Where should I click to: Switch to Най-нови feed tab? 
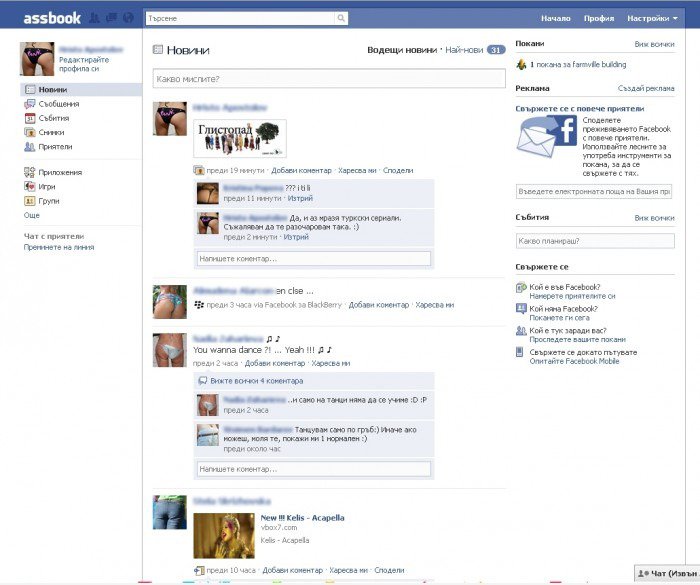click(x=464, y=50)
